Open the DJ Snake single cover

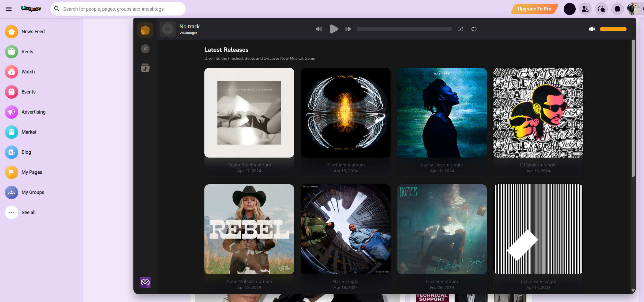(x=538, y=113)
